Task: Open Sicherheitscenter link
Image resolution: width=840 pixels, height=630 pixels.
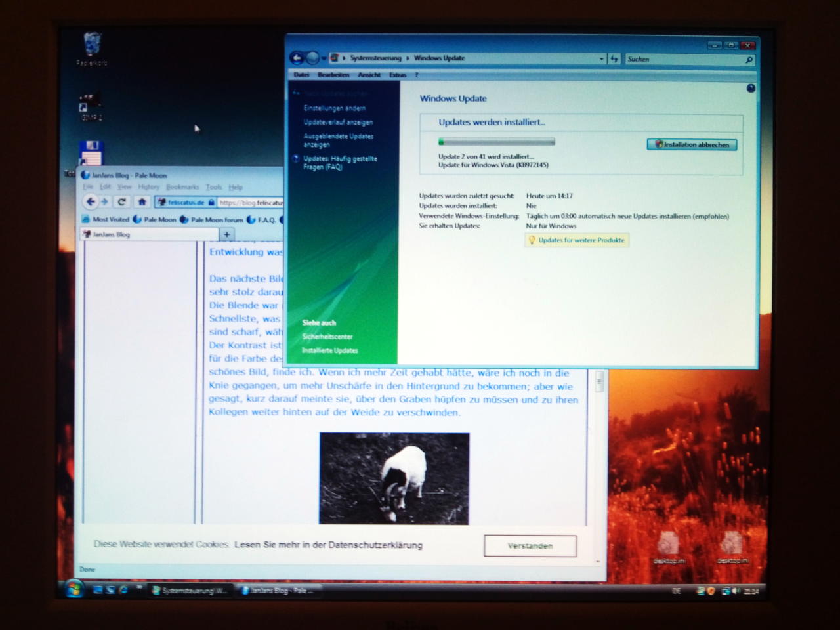Action: pyautogui.click(x=327, y=337)
